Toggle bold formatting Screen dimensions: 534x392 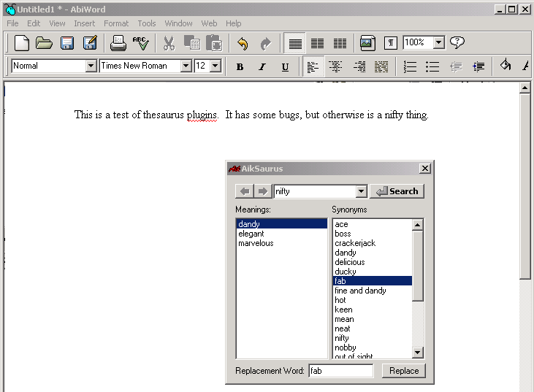[240, 66]
